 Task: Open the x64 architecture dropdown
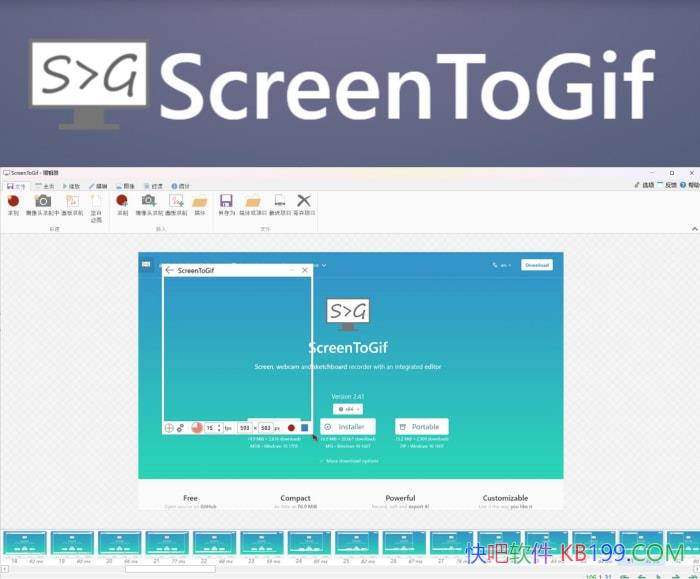pos(348,409)
